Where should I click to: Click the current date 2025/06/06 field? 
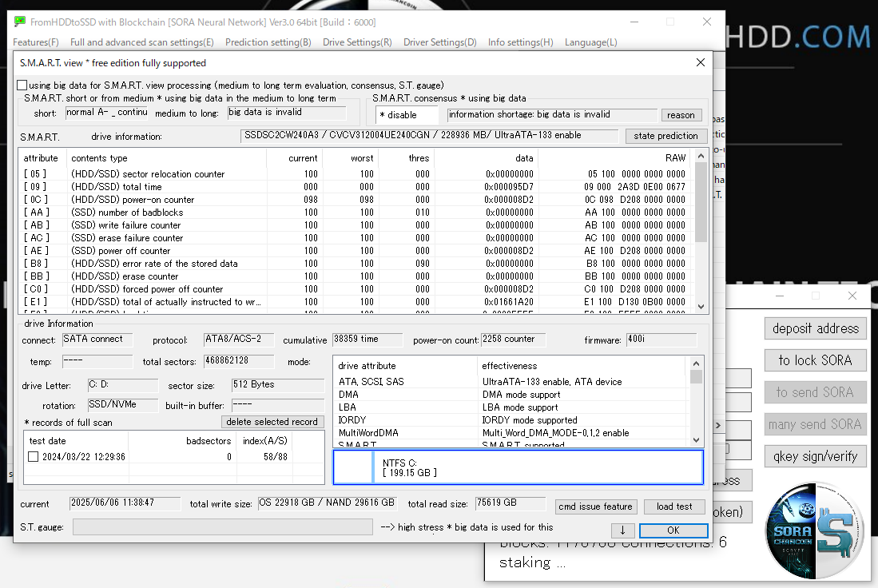point(125,503)
